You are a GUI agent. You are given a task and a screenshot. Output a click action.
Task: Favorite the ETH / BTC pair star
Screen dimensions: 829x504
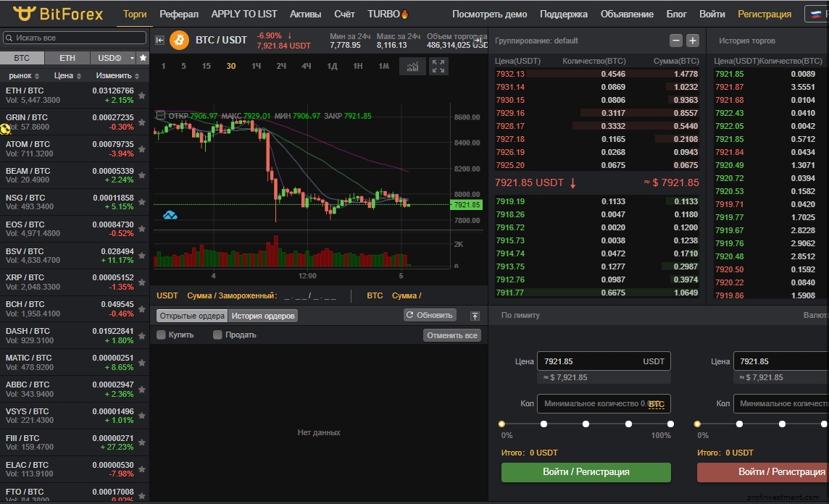click(x=142, y=96)
